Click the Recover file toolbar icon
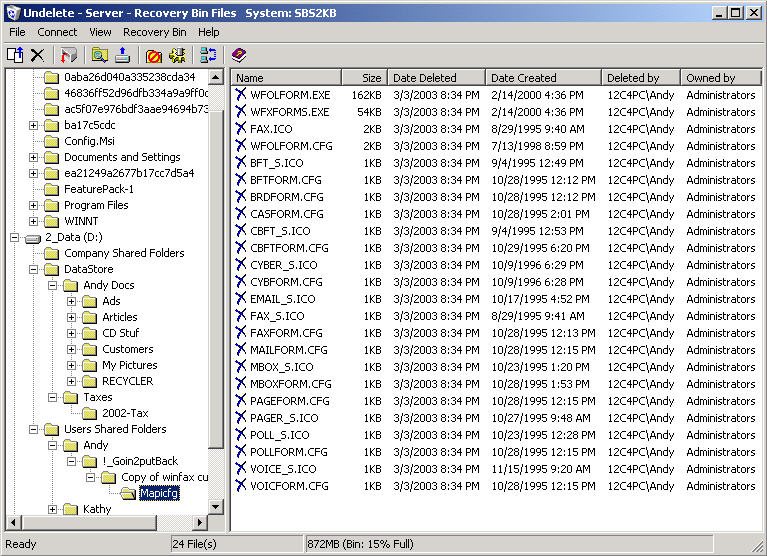This screenshot has width=767, height=556. tap(15, 55)
